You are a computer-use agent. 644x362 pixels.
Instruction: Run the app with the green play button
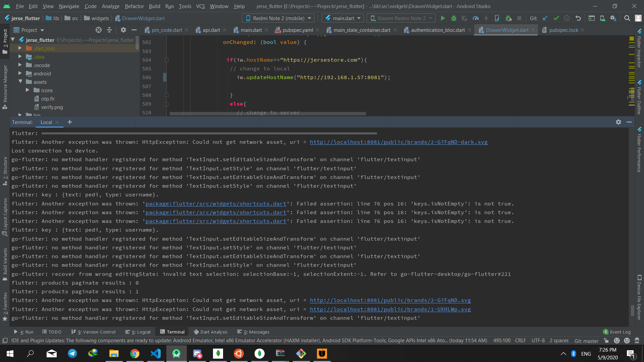pos(443,18)
